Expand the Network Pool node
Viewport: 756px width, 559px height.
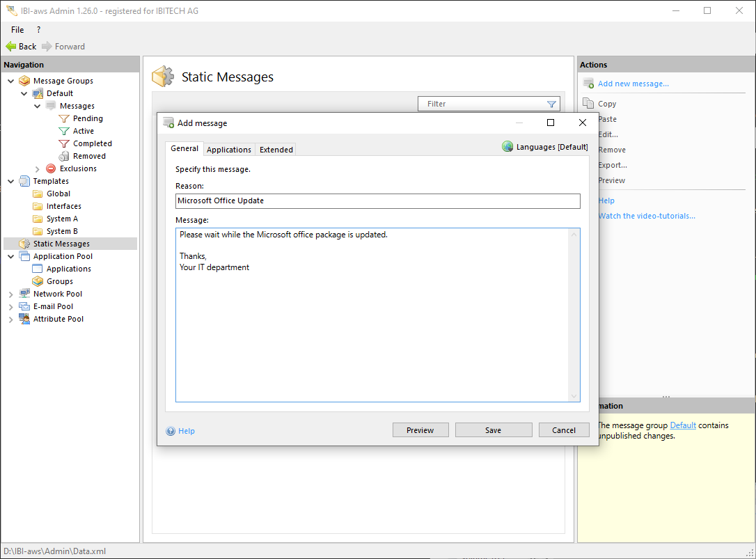[x=11, y=294]
